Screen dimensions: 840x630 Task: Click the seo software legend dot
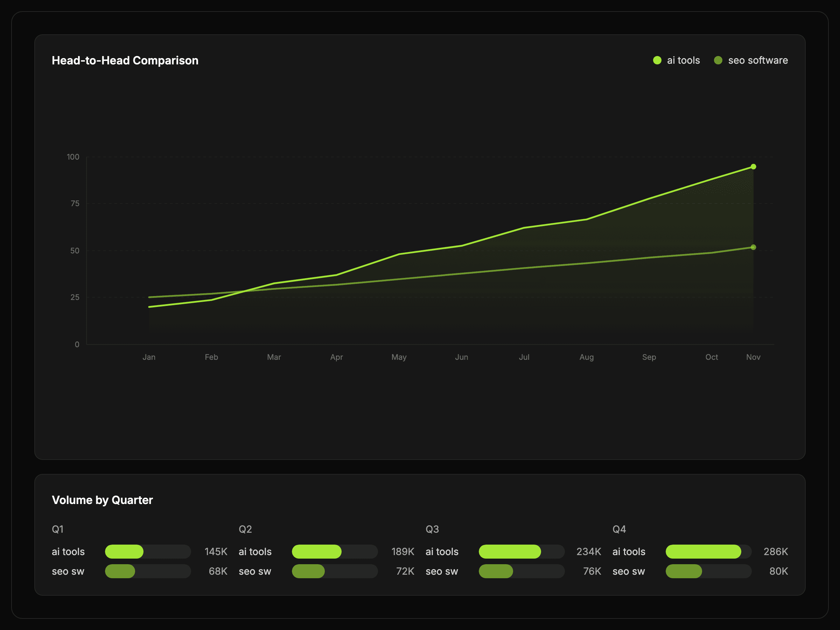[718, 61]
